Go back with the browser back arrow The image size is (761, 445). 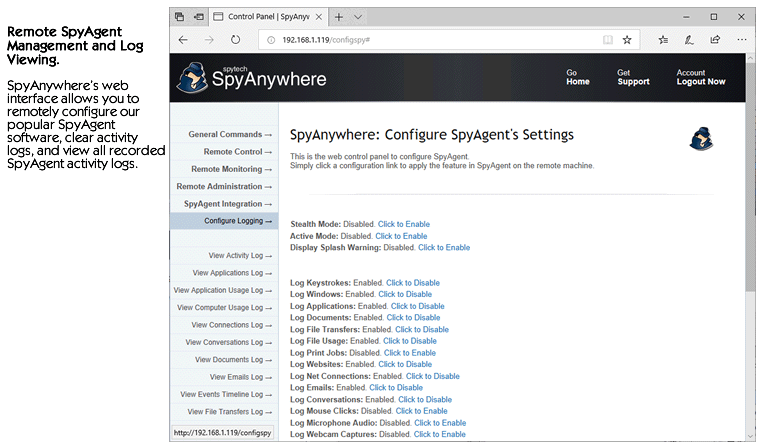coord(183,40)
